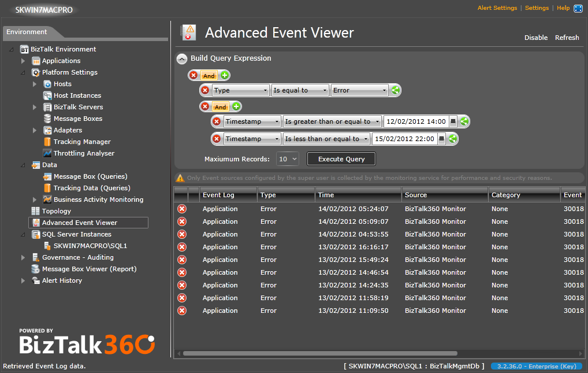Open the 'Is equal to' operator dropdown

(300, 90)
